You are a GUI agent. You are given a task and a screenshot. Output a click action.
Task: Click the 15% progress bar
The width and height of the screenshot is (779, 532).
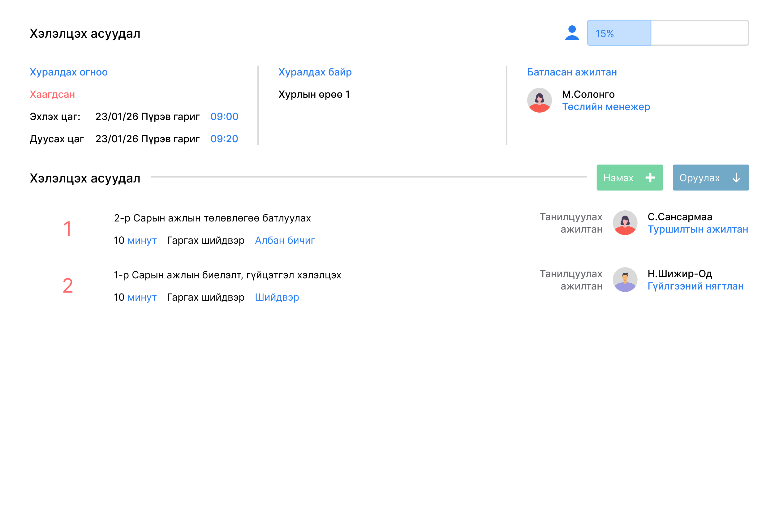coord(667,33)
